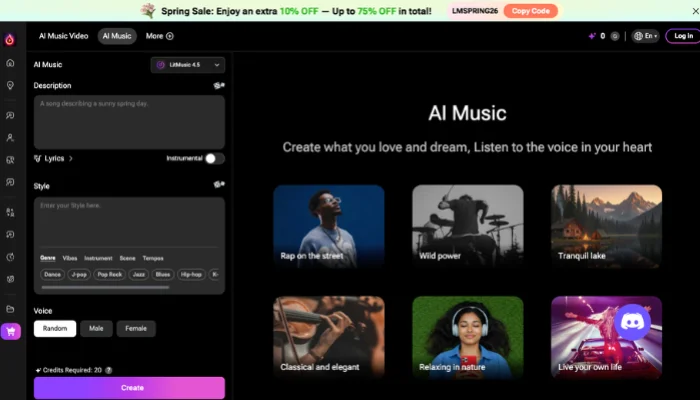Select the Female voice option
This screenshot has height=400, width=700.
point(136,328)
